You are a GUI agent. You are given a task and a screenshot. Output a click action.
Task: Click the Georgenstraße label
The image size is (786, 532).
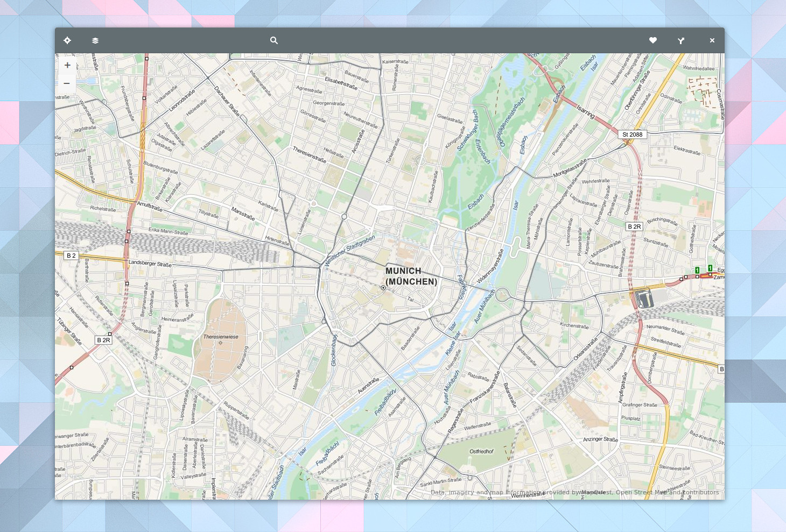pyautogui.click(x=329, y=103)
